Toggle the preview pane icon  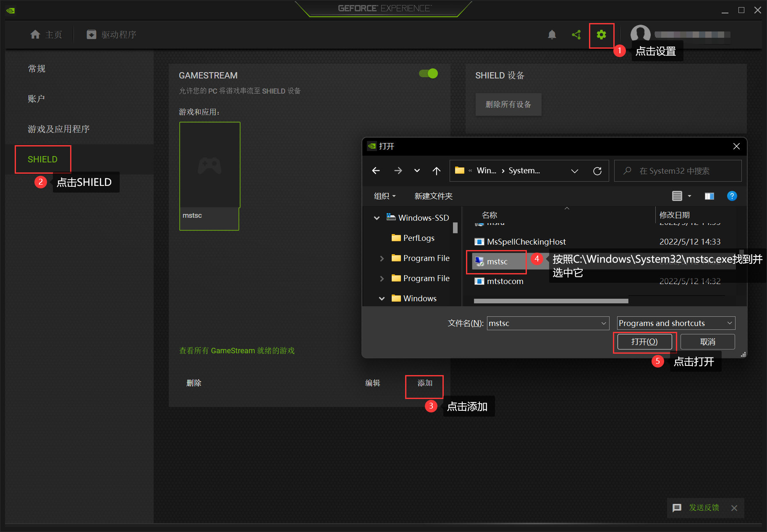coord(709,196)
